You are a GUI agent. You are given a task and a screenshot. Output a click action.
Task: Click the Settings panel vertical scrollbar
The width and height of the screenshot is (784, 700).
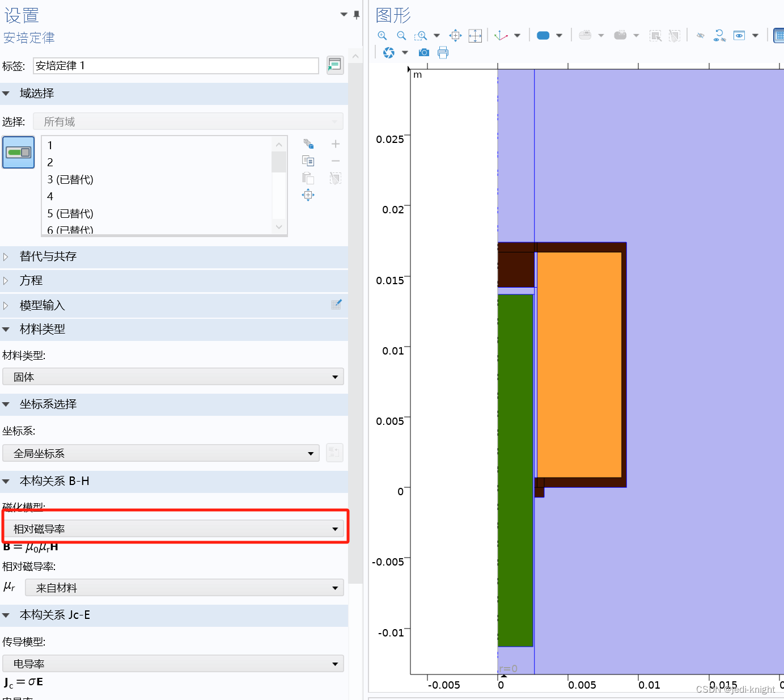pyautogui.click(x=355, y=323)
